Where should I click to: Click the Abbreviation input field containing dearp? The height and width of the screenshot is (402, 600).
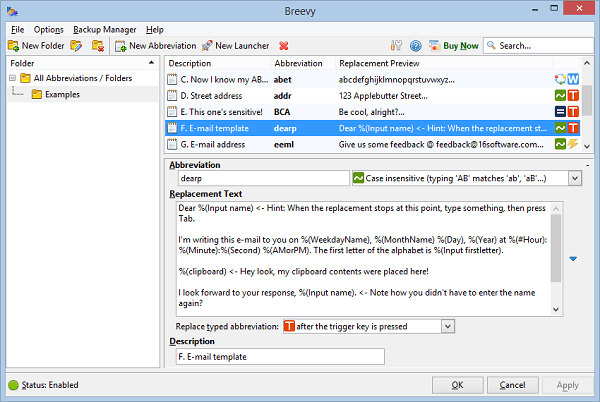point(264,178)
